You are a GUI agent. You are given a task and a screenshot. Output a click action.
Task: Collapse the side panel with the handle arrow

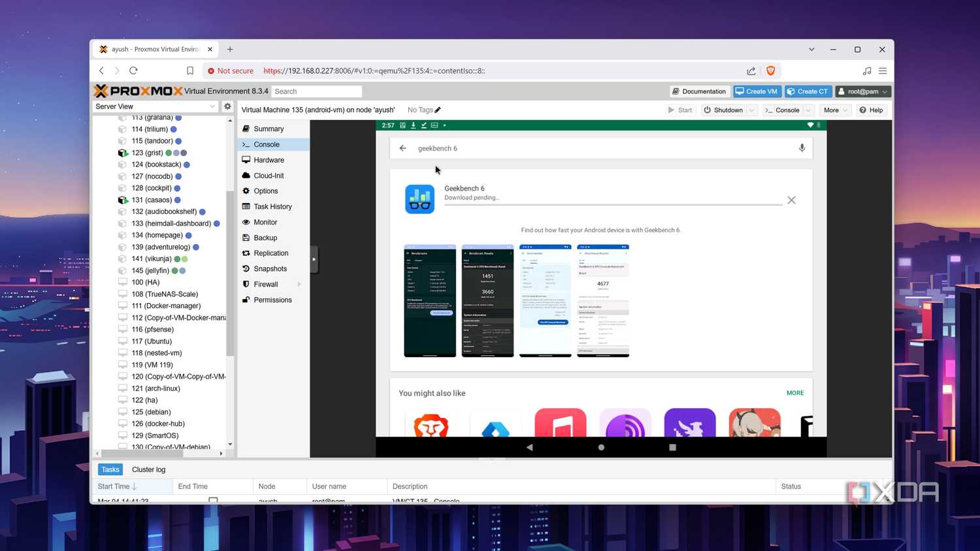(x=314, y=259)
